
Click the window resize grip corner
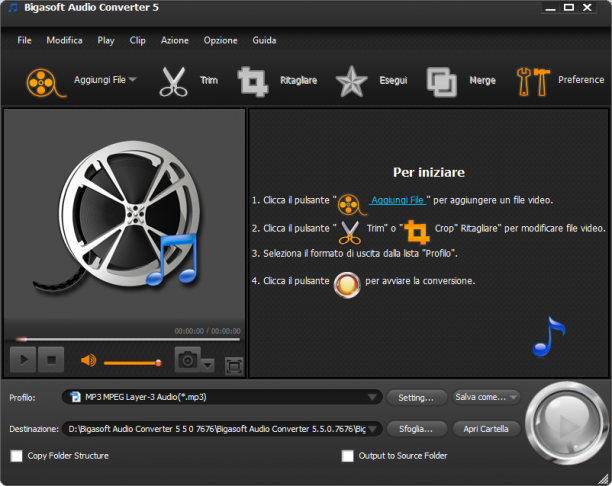coord(605,479)
